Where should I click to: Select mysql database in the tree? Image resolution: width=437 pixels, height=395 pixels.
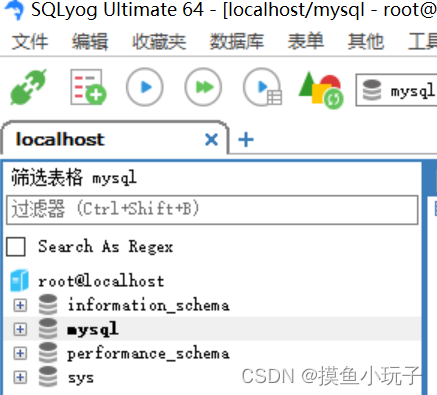93,330
